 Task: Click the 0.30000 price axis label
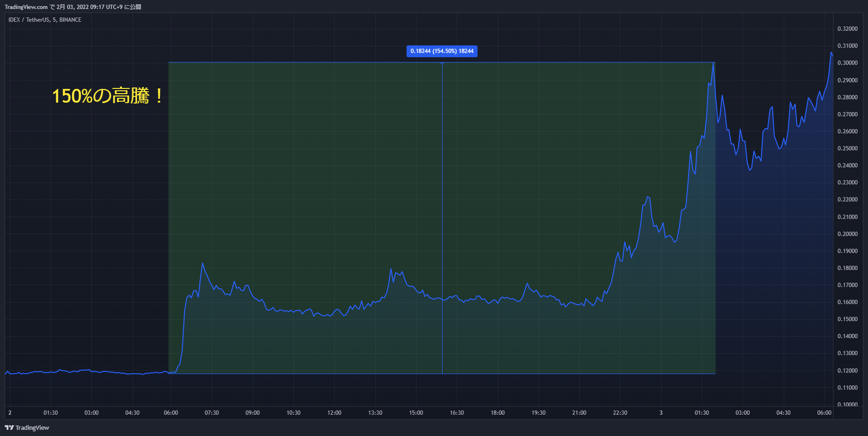(848, 63)
